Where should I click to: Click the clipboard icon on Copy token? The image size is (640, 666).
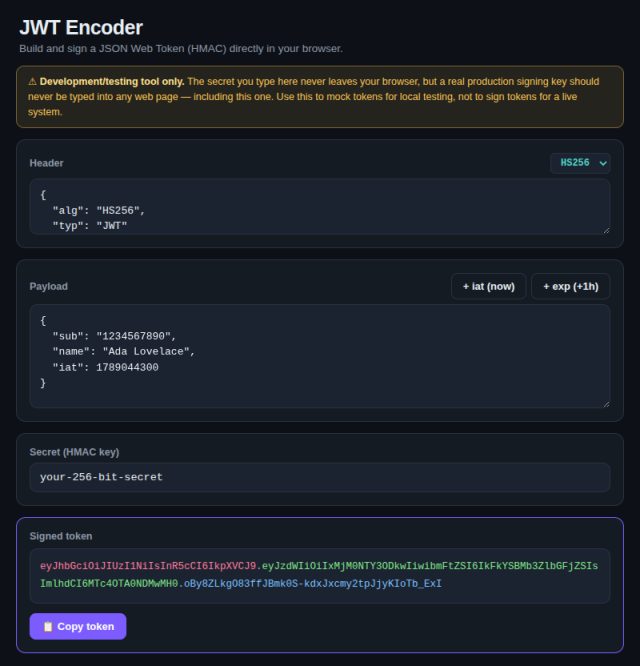[x=48, y=626]
